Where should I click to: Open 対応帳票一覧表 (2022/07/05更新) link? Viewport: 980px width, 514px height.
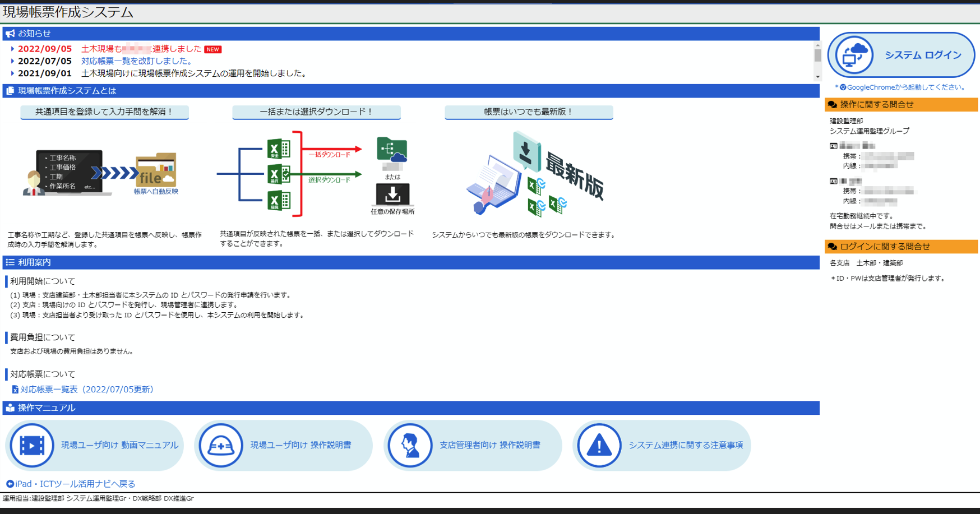87,390
